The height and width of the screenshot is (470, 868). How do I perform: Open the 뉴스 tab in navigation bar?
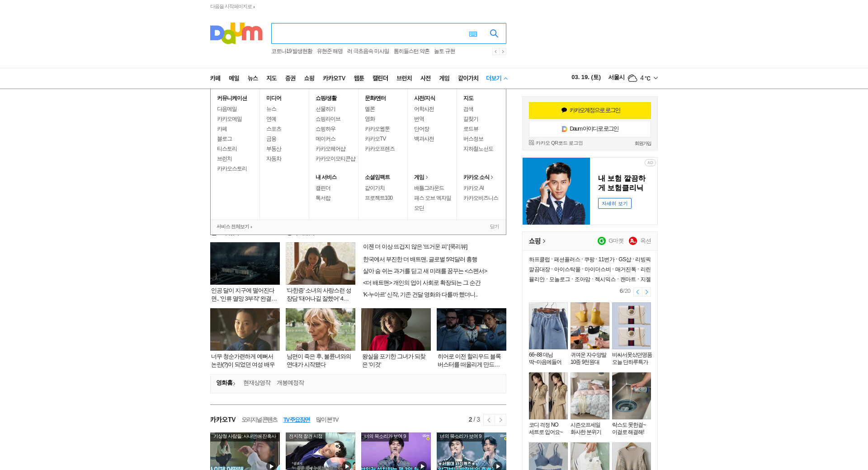point(253,78)
